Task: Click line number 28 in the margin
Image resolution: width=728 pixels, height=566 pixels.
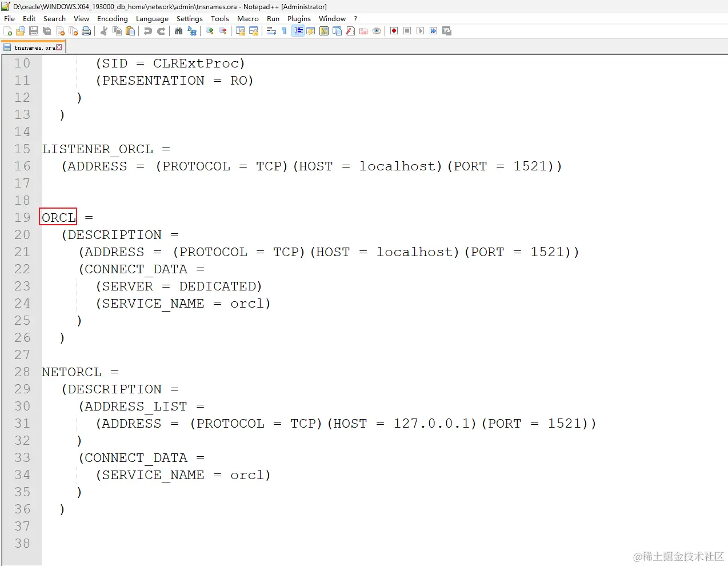Action: (x=22, y=372)
